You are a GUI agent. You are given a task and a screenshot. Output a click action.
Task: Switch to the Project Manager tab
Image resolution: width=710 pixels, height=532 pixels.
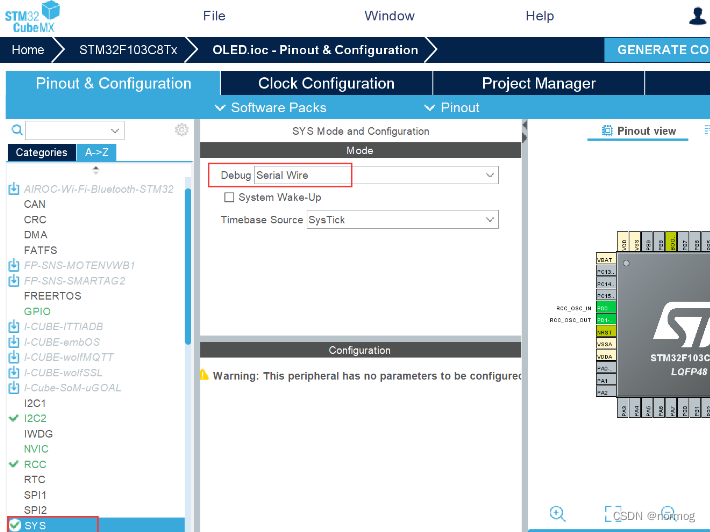(x=539, y=83)
